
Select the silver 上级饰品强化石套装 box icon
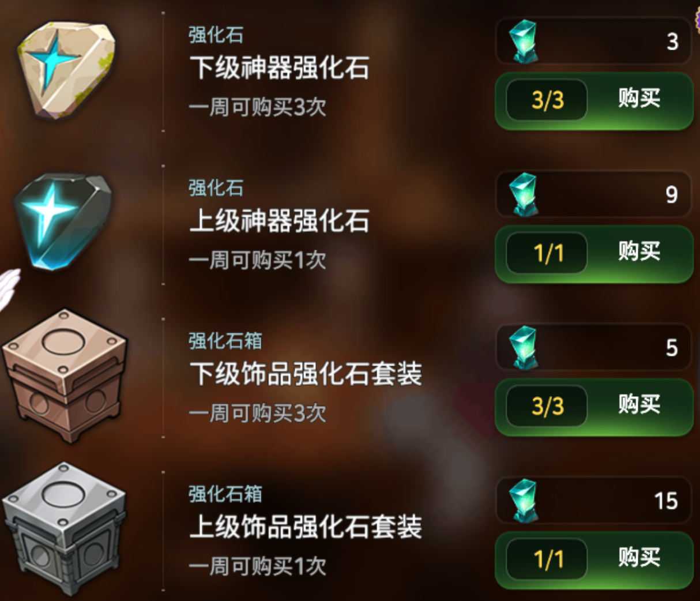(64, 528)
